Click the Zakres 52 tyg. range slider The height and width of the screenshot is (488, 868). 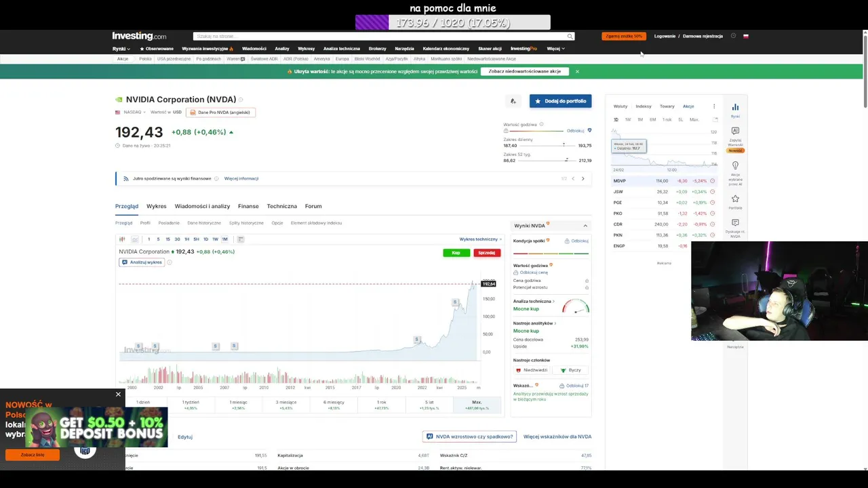547,160
